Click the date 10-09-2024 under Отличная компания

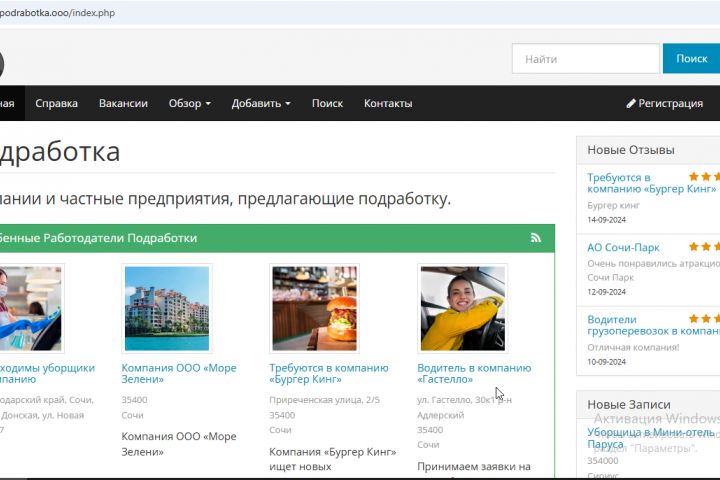607,362
